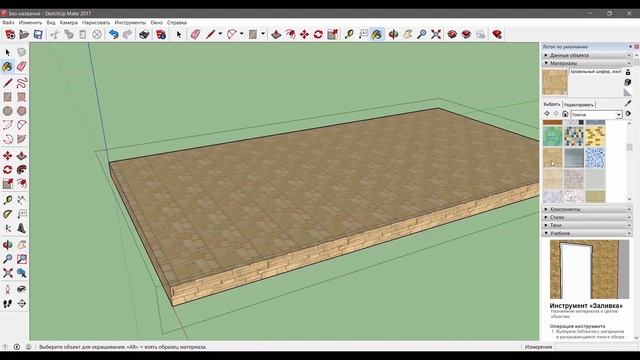
Task: Select the Protractor tool
Action: pyautogui.click(x=8, y=214)
